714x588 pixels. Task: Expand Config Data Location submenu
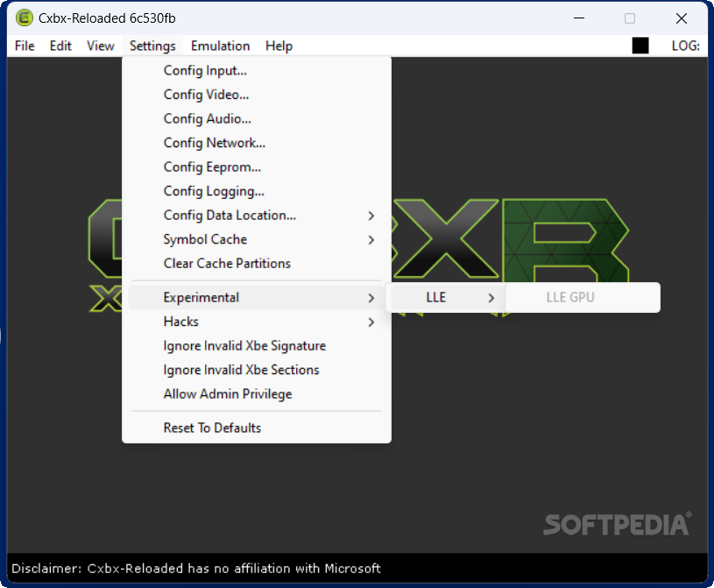(x=257, y=216)
